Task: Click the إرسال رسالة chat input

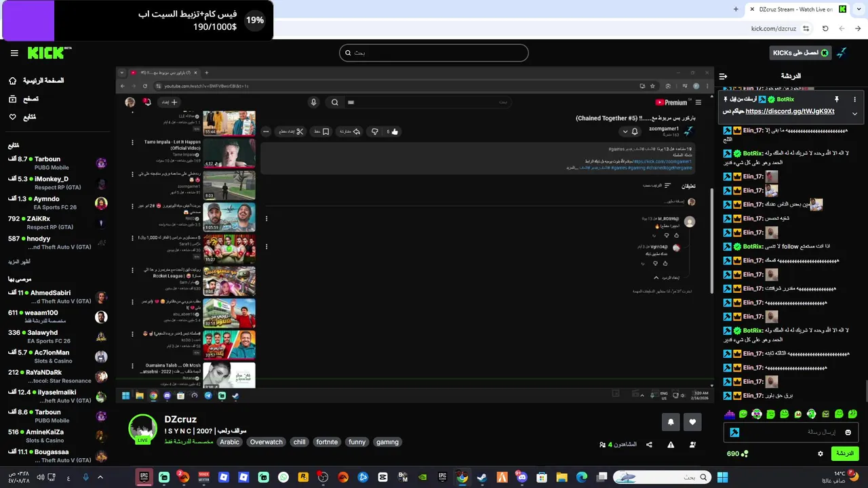Action: [792, 432]
